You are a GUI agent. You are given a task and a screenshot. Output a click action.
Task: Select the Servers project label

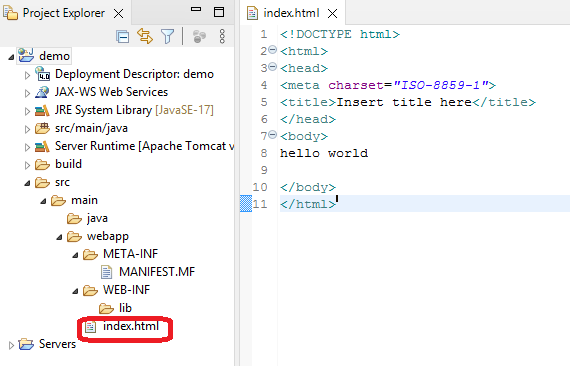pos(57,344)
